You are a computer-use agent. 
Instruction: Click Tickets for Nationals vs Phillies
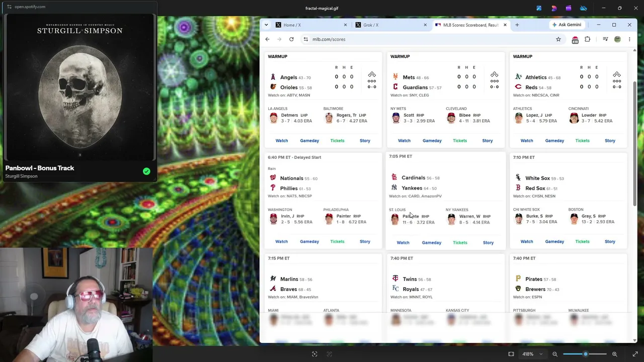coord(337,241)
